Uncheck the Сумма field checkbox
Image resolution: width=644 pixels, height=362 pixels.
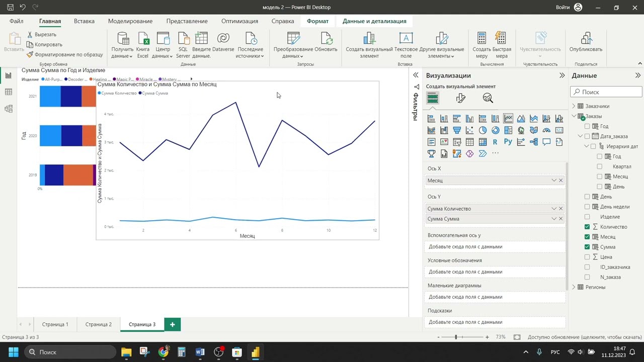click(587, 247)
